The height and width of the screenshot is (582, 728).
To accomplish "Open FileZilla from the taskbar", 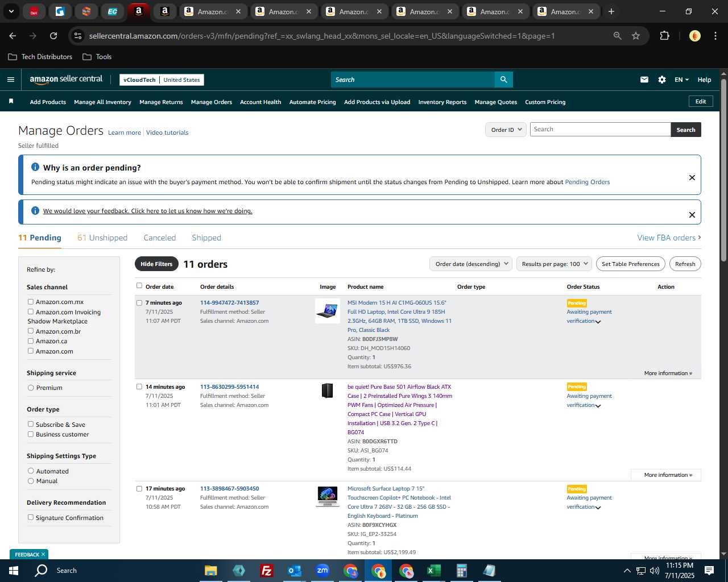I will 266,571.
